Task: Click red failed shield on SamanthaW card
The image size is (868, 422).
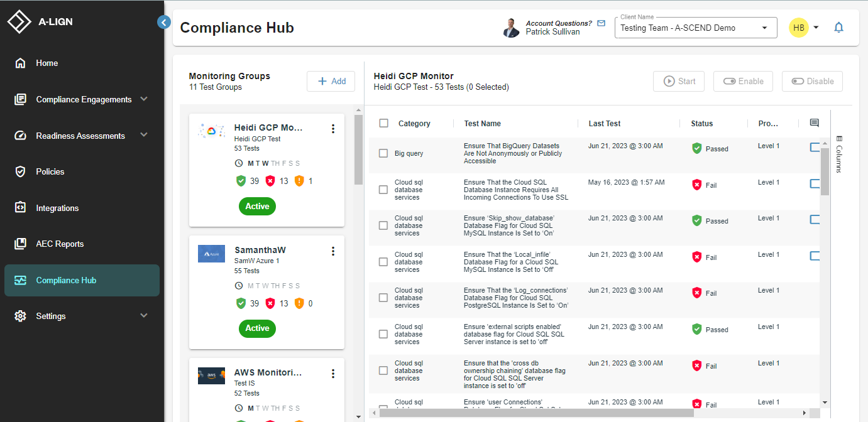Action: coord(270,303)
